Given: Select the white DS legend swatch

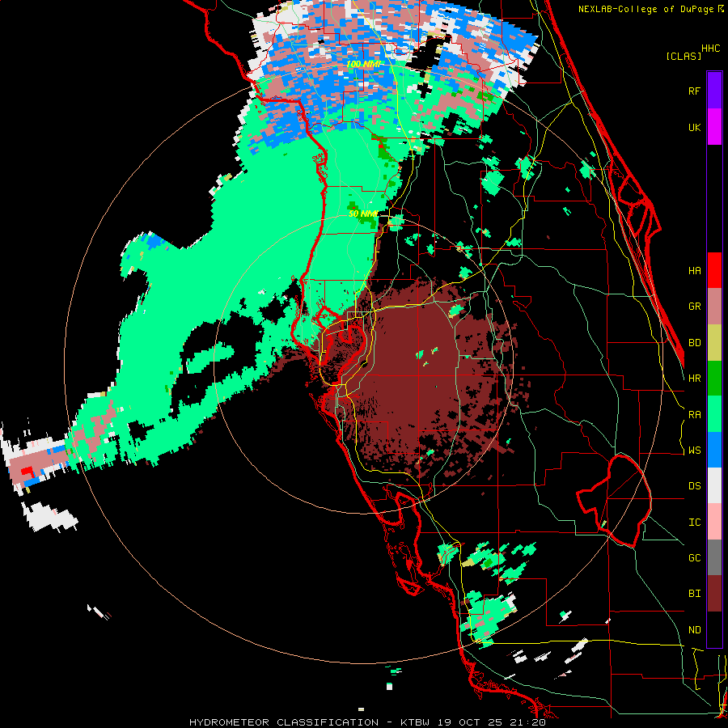Looking at the screenshot, I should (714, 485).
